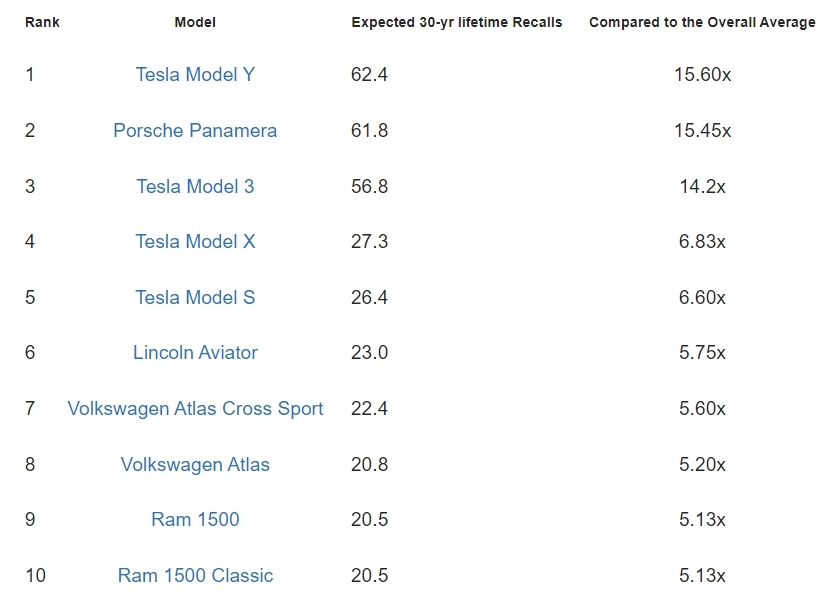The width and height of the screenshot is (836, 600).
Task: Click the Rank column header
Action: click(42, 22)
